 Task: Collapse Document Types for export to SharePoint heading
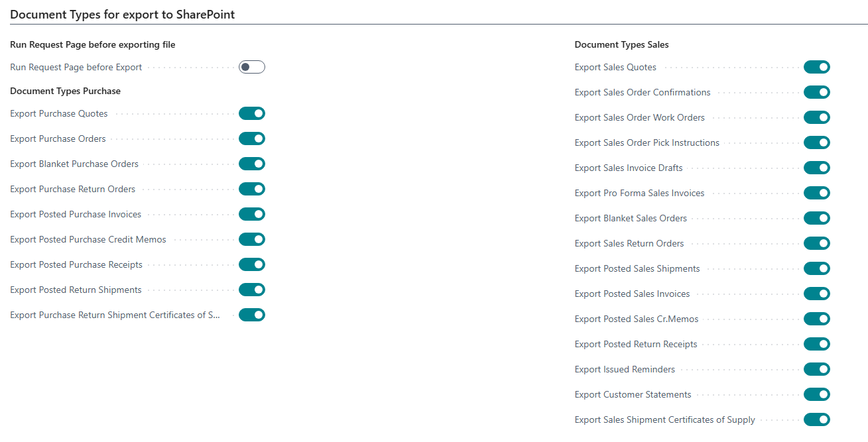tap(122, 14)
